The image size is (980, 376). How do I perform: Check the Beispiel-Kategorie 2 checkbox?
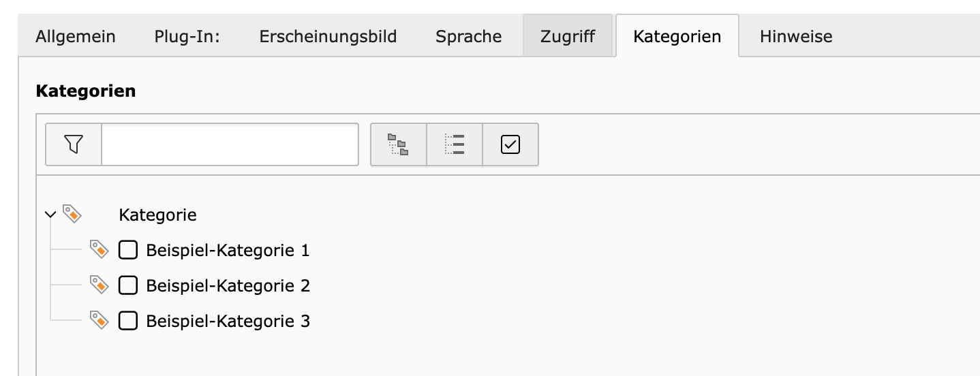[x=128, y=285]
